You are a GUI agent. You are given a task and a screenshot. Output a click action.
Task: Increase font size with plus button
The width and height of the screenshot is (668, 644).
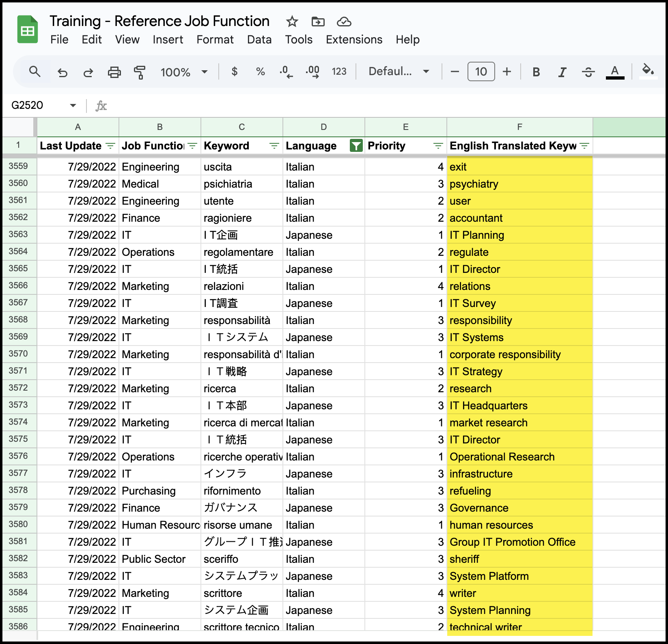coord(506,72)
